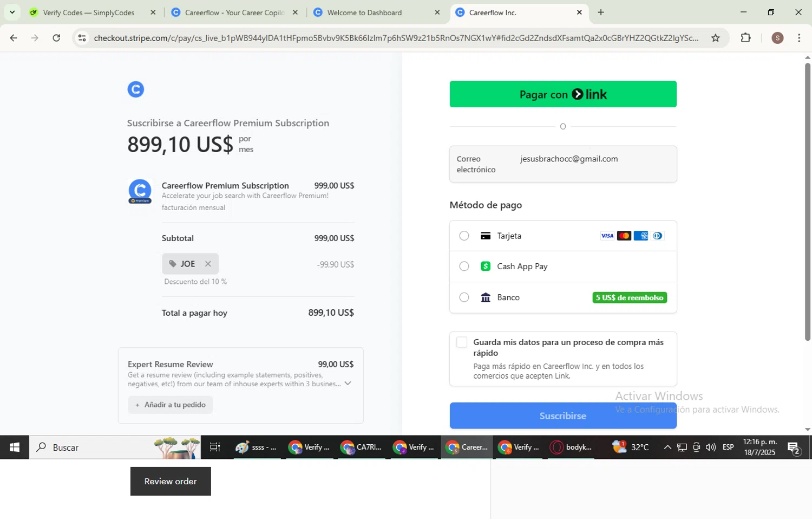The width and height of the screenshot is (812, 519).
Task: Click the Careerflow Premium product thumbnail
Action: [140, 191]
